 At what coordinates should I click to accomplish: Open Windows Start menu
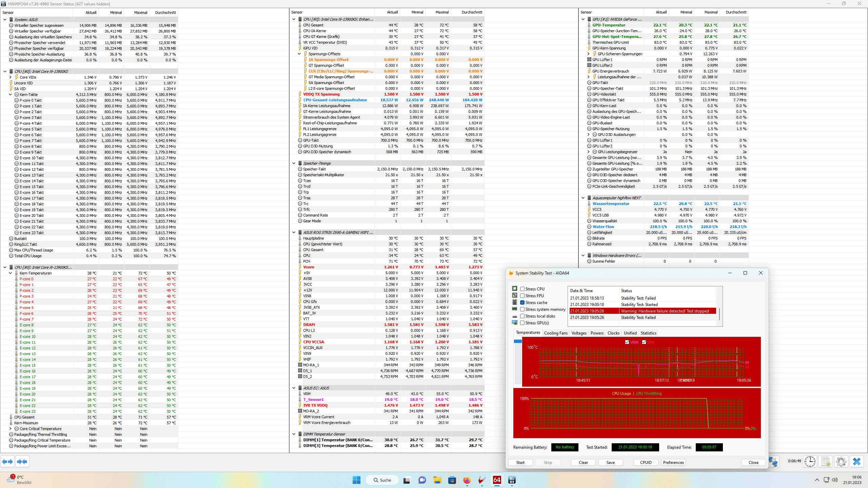[x=356, y=480]
